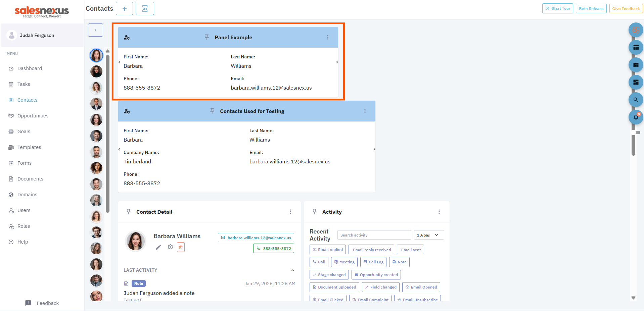Click the search magnifier floating icon

point(636,100)
